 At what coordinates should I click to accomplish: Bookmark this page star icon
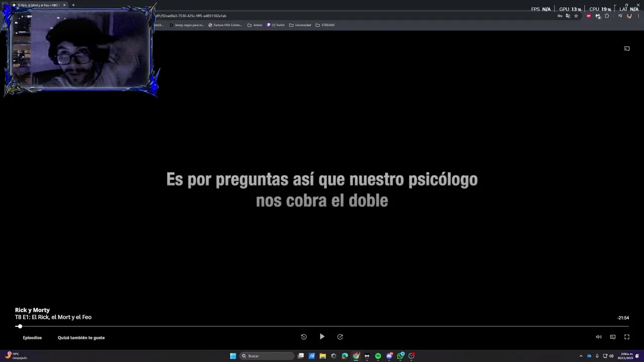coord(576,16)
